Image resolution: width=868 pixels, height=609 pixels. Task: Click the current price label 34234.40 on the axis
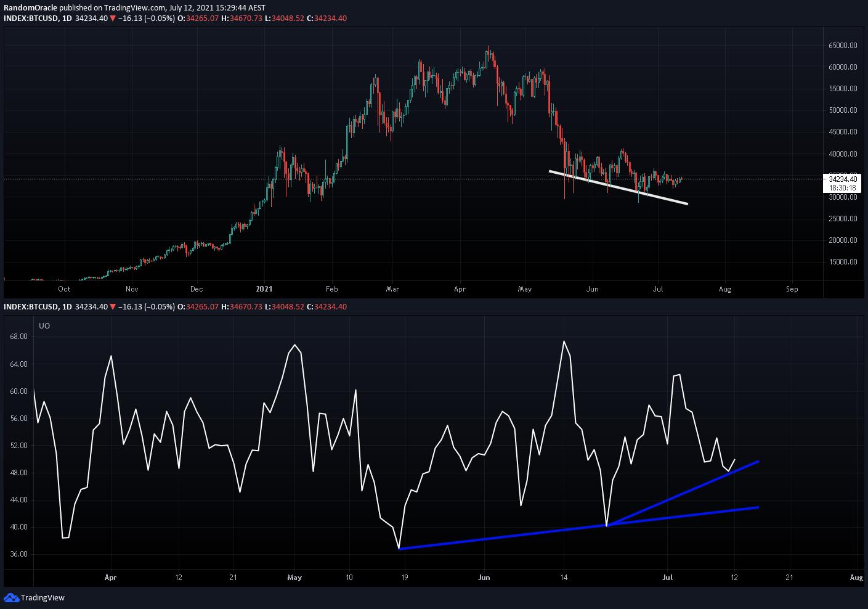842,179
